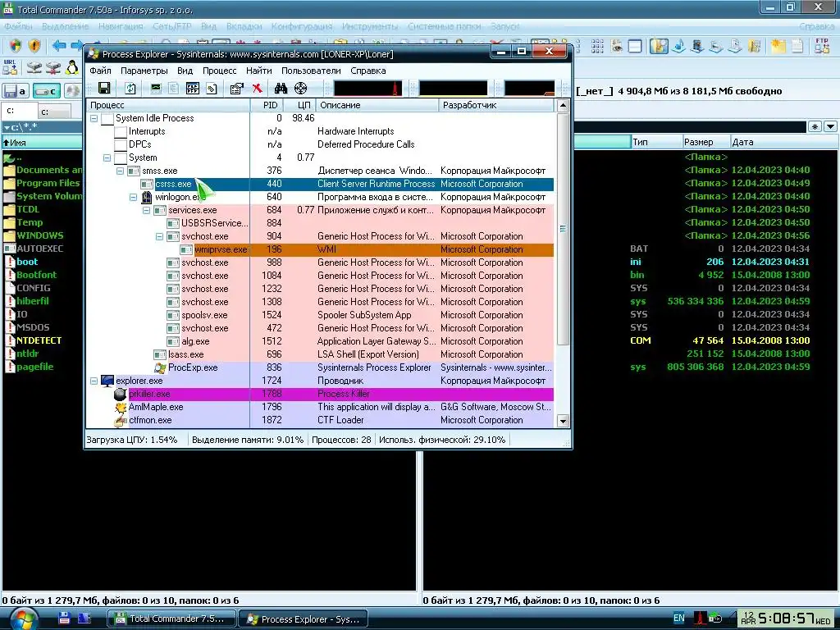Collapse smss.exe tree node
The image size is (840, 630).
pyautogui.click(x=120, y=171)
